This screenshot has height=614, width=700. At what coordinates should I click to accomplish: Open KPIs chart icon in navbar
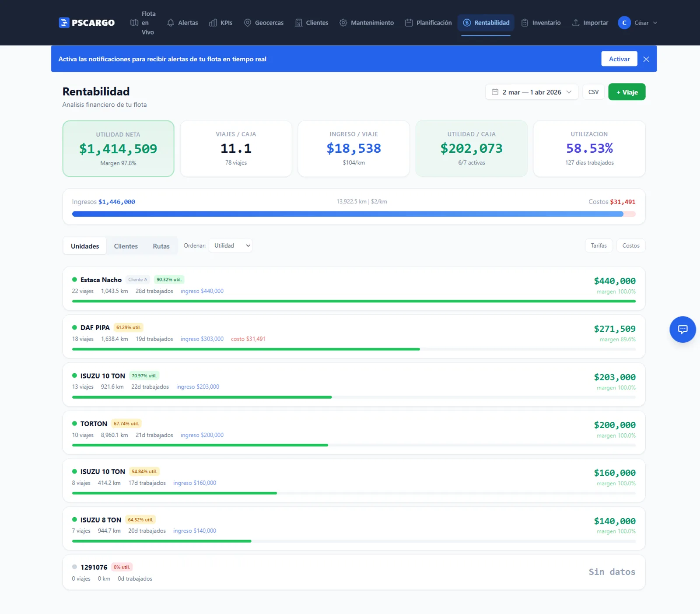[213, 23]
